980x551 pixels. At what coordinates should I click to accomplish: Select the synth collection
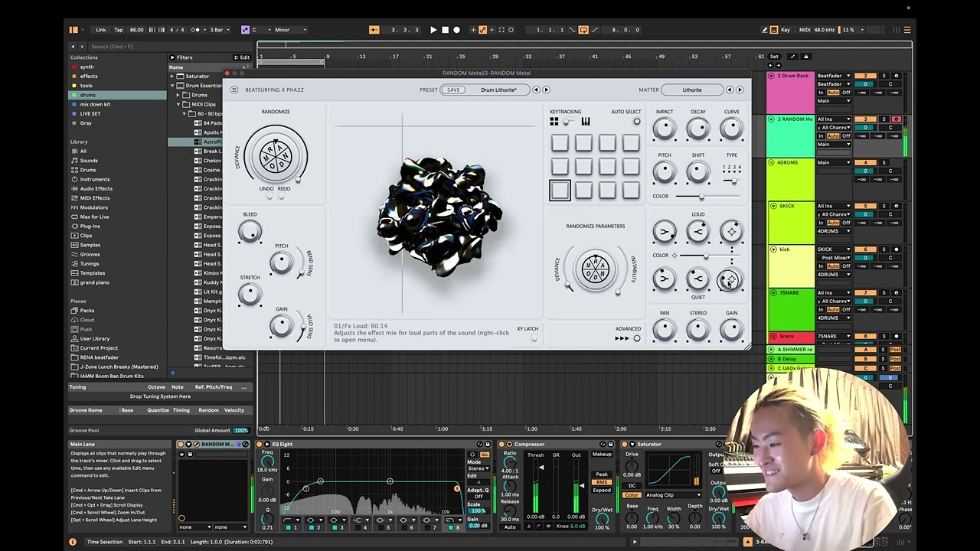tap(87, 67)
